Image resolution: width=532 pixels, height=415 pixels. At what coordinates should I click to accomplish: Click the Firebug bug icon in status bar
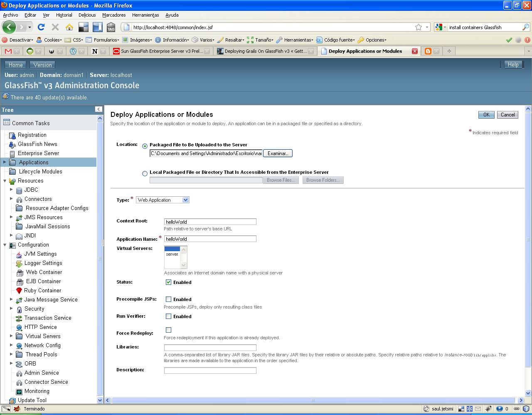488,409
